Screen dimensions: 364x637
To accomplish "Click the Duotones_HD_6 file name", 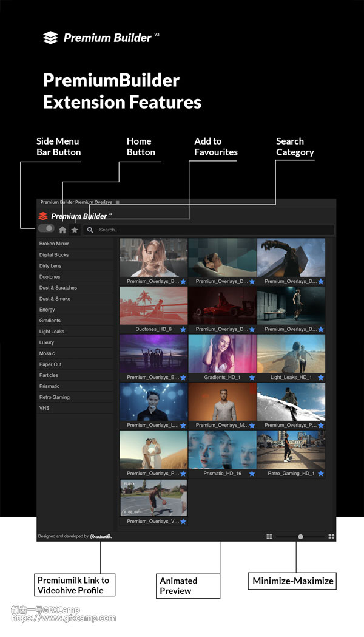I will point(153,330).
